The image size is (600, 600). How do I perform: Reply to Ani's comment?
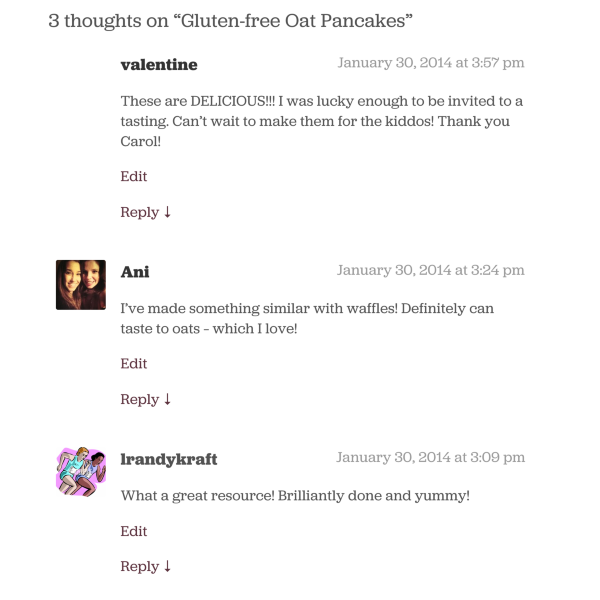140,399
